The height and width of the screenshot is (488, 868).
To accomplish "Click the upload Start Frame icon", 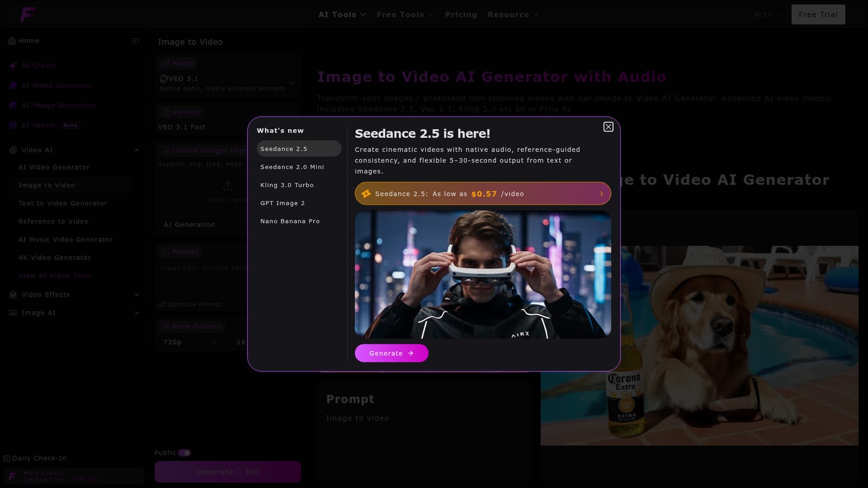I will click(x=228, y=186).
